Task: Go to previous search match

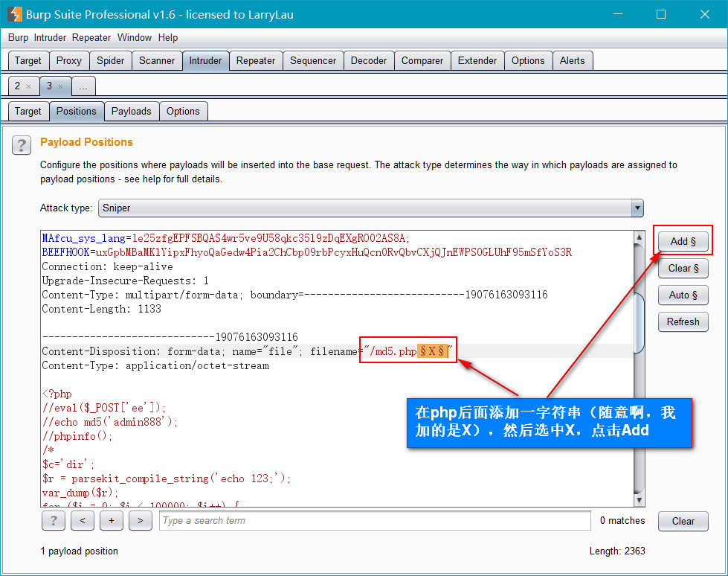Action: 83,521
